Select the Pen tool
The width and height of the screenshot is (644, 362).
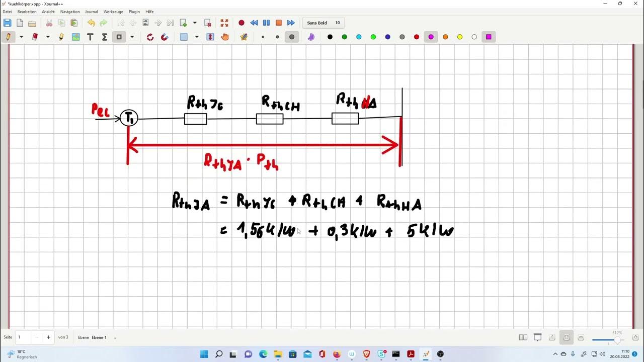(9, 37)
